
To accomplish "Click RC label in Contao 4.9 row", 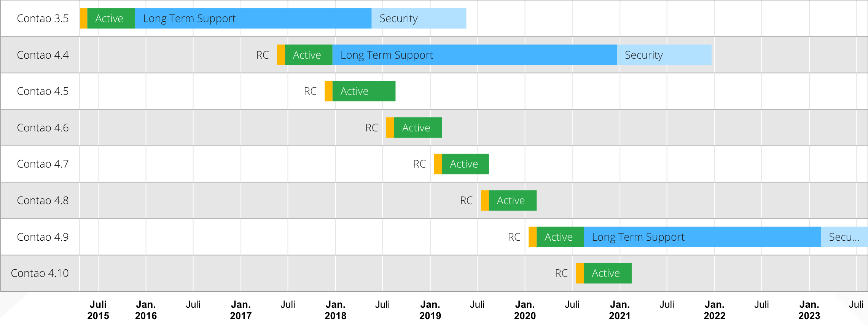I will tap(514, 237).
